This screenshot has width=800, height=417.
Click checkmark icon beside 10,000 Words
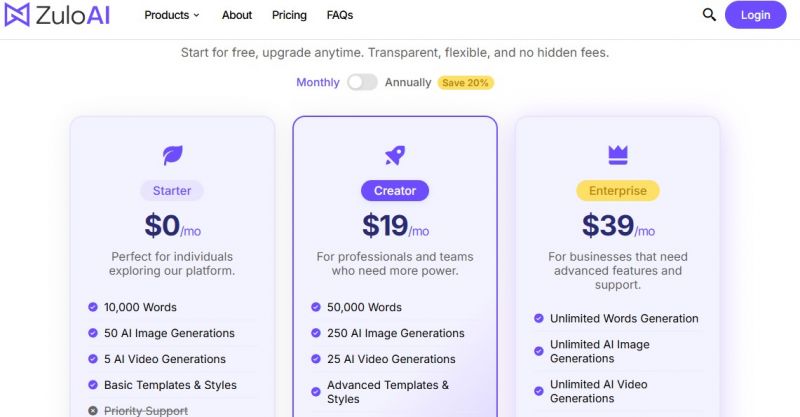tap(93, 307)
